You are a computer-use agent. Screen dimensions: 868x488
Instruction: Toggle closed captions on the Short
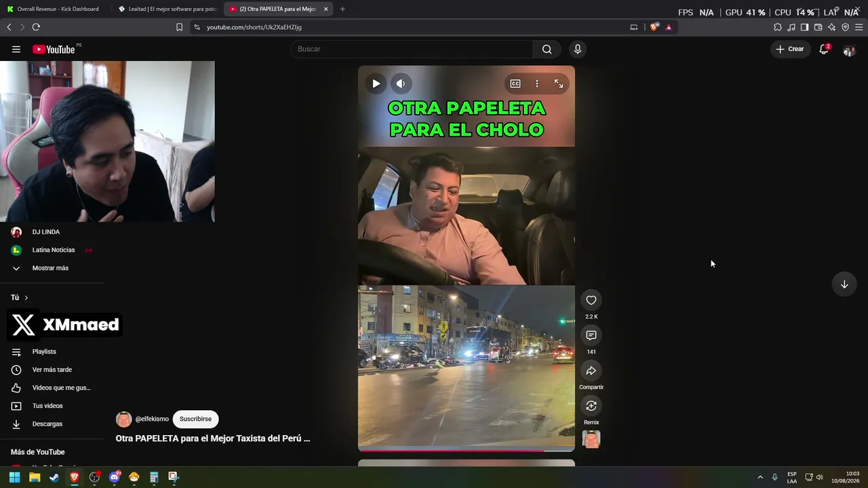pyautogui.click(x=515, y=83)
